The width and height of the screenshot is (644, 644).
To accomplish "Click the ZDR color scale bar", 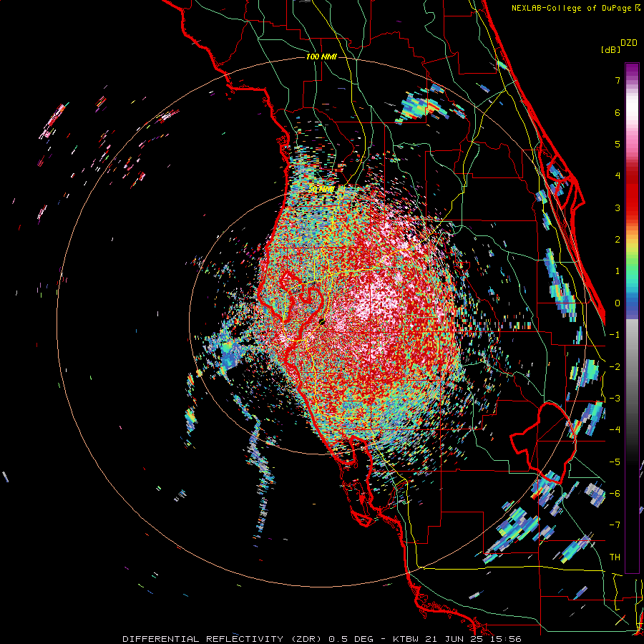I will point(632,318).
